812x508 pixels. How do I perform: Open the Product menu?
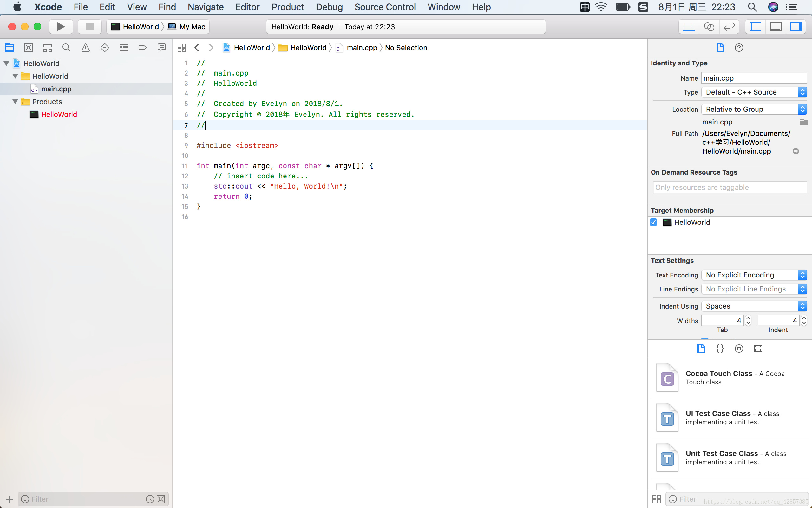288,7
